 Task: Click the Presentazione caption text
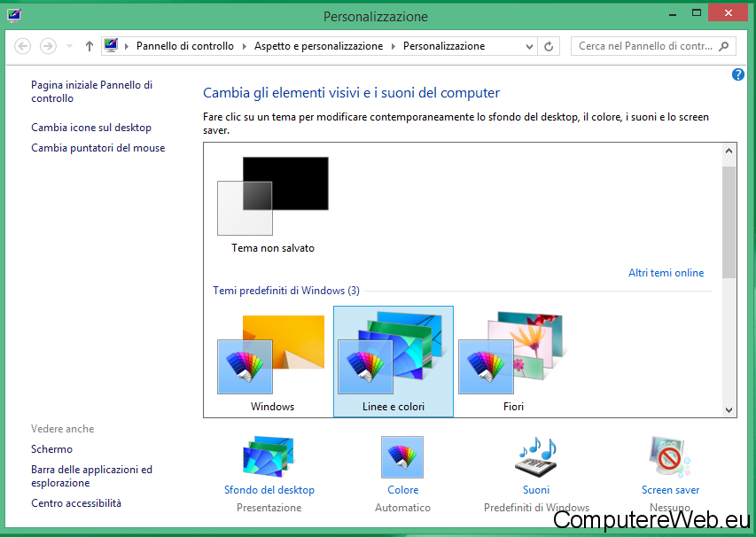pyautogui.click(x=269, y=508)
